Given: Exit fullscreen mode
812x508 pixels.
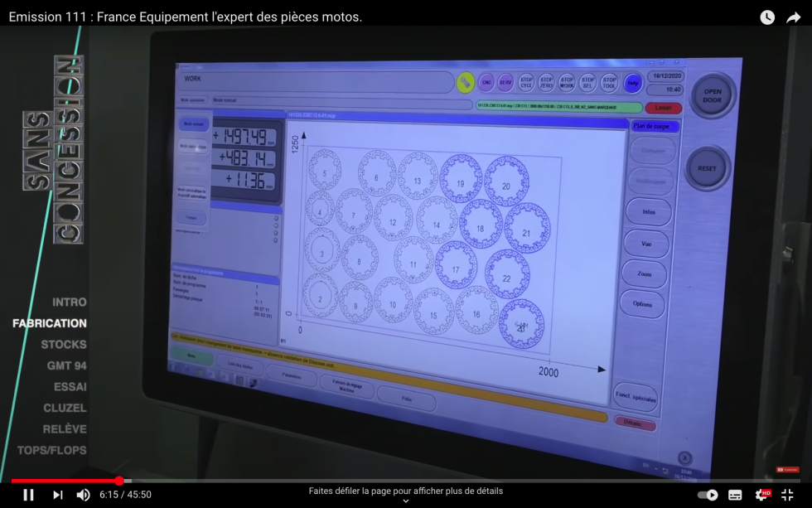Looking at the screenshot, I should pos(787,495).
